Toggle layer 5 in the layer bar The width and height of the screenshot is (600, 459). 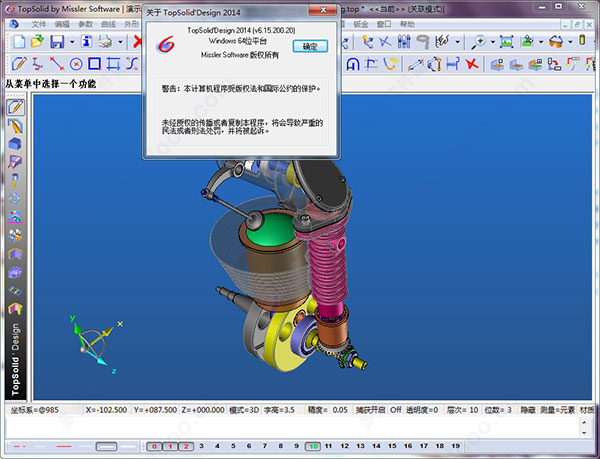(x=233, y=446)
